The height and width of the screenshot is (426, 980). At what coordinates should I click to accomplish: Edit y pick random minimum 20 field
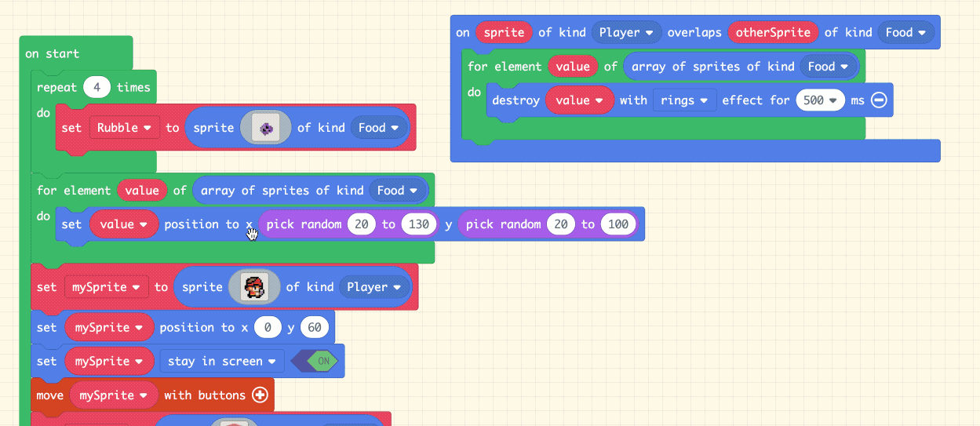(x=561, y=224)
